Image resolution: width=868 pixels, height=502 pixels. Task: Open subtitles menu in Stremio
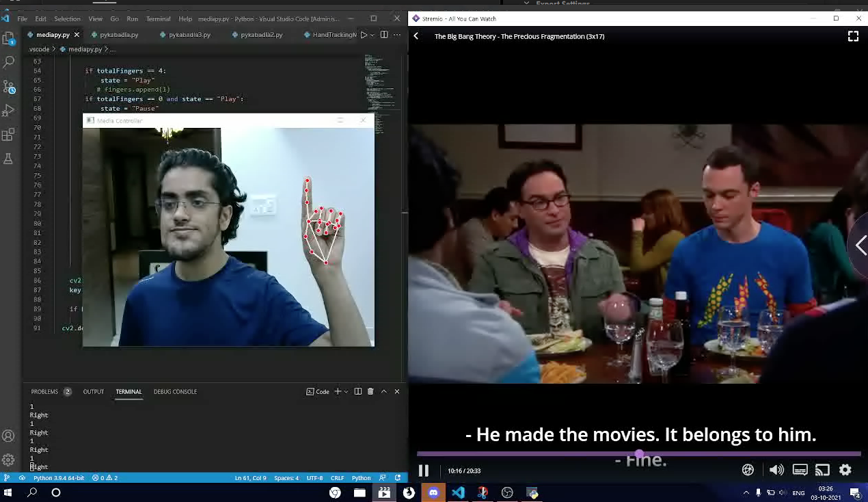pyautogui.click(x=800, y=470)
